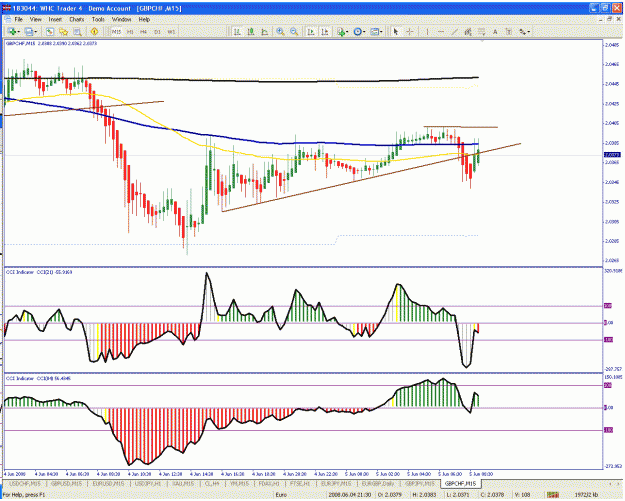
Task: Click the Euro profile in status bar
Action: [x=281, y=495]
